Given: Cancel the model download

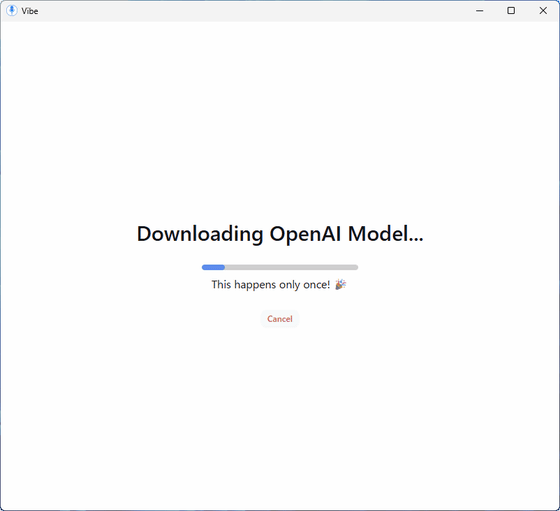Looking at the screenshot, I should [x=280, y=319].
